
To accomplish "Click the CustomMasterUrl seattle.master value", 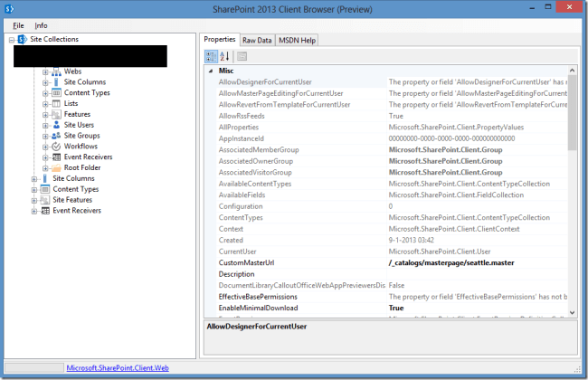I will tap(451, 263).
